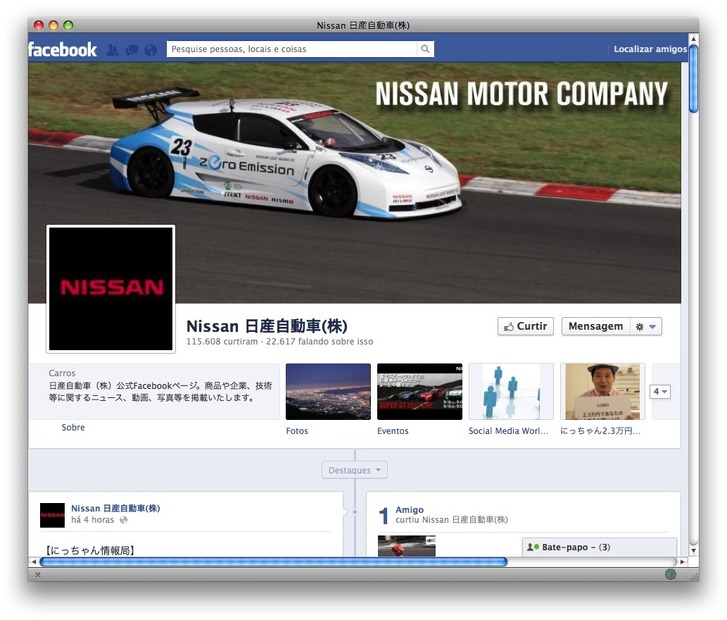Click the search magnifier button

pos(425,49)
